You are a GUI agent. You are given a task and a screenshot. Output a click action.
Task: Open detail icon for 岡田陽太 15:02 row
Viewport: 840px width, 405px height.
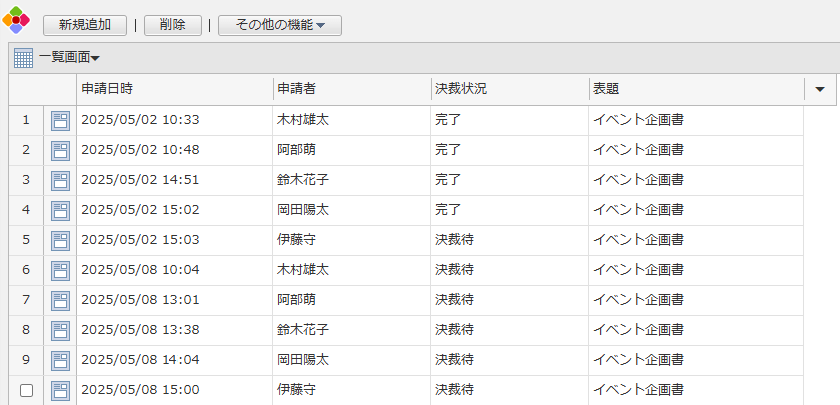[x=60, y=211]
